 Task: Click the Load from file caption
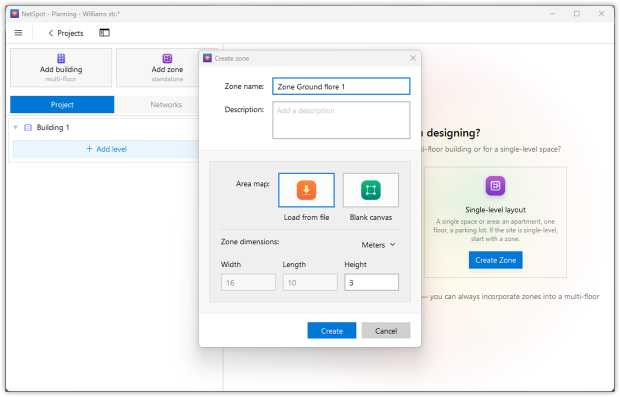tap(306, 217)
